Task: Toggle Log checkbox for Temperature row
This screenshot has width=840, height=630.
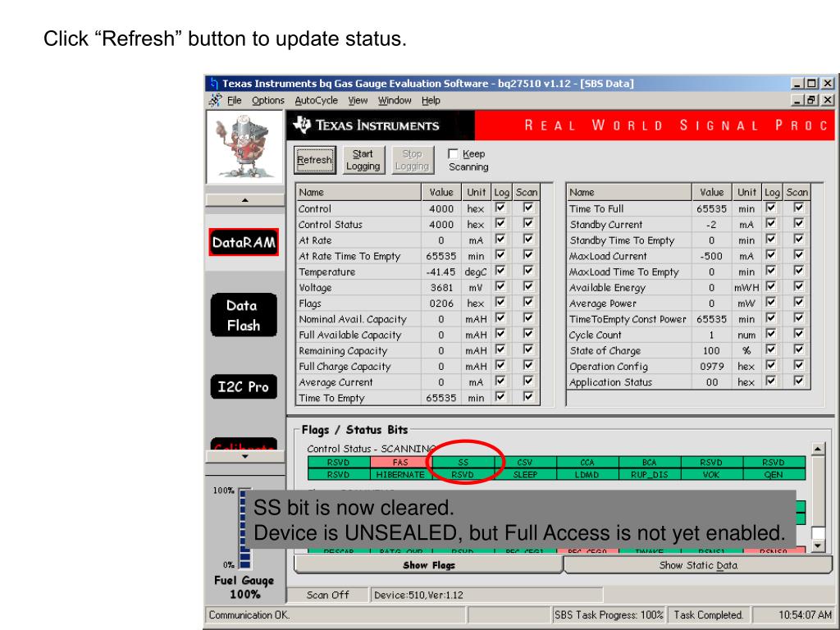Action: [500, 271]
